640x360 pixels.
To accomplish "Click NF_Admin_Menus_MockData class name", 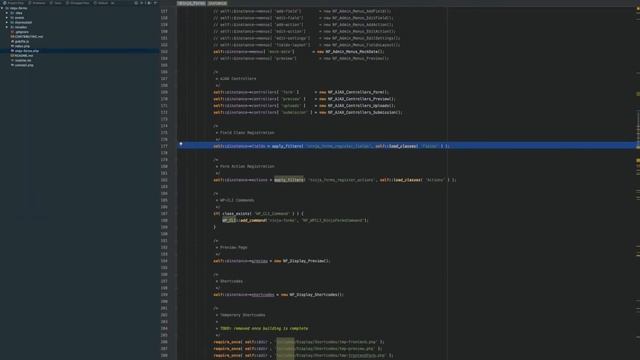I will (352, 52).
